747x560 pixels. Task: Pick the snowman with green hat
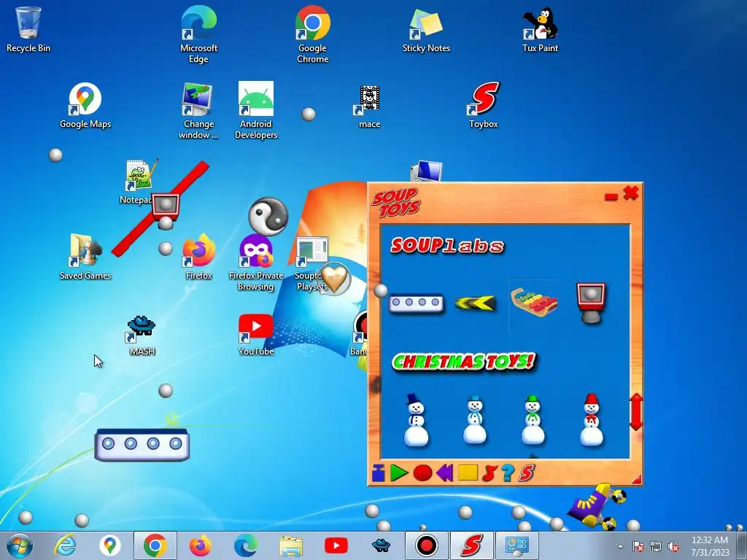tap(533, 420)
